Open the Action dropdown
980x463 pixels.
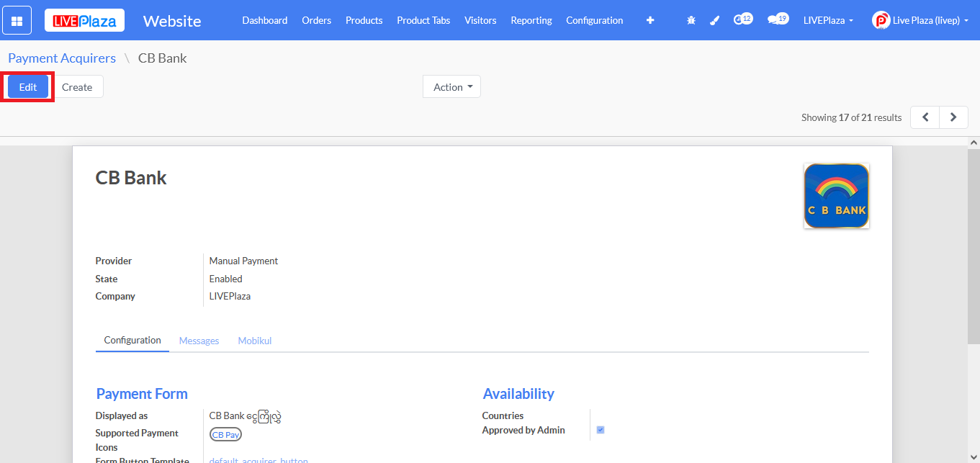coord(451,87)
